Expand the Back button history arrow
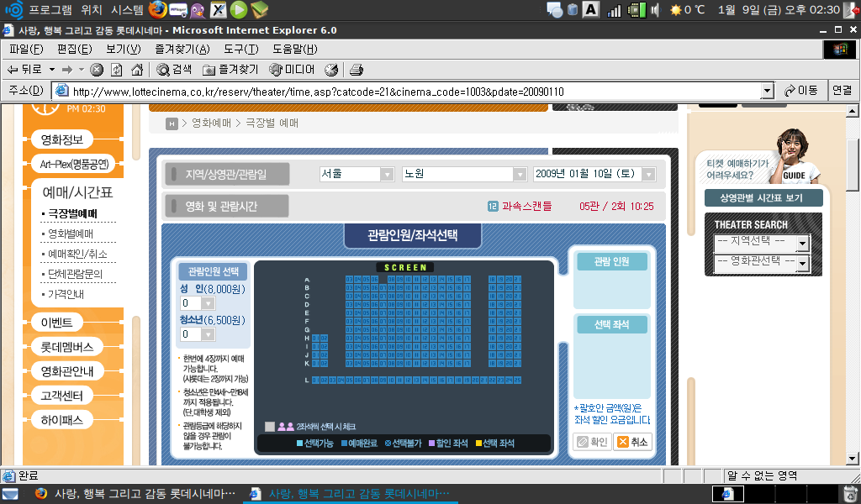Image resolution: width=861 pixels, height=504 pixels. point(52,70)
